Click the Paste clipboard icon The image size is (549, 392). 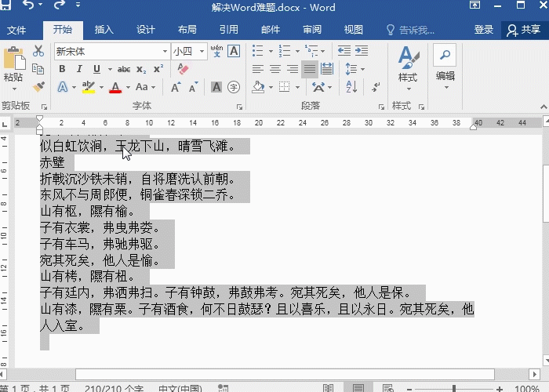point(14,58)
